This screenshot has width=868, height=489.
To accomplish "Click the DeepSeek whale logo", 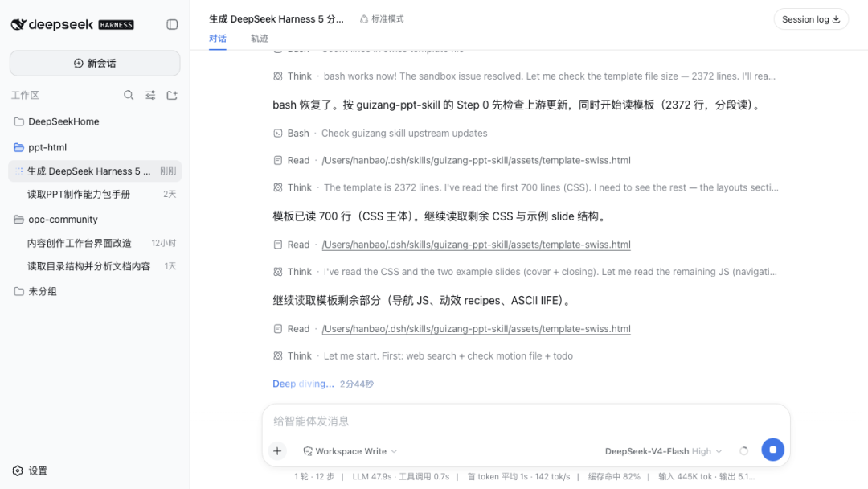I will click(18, 24).
